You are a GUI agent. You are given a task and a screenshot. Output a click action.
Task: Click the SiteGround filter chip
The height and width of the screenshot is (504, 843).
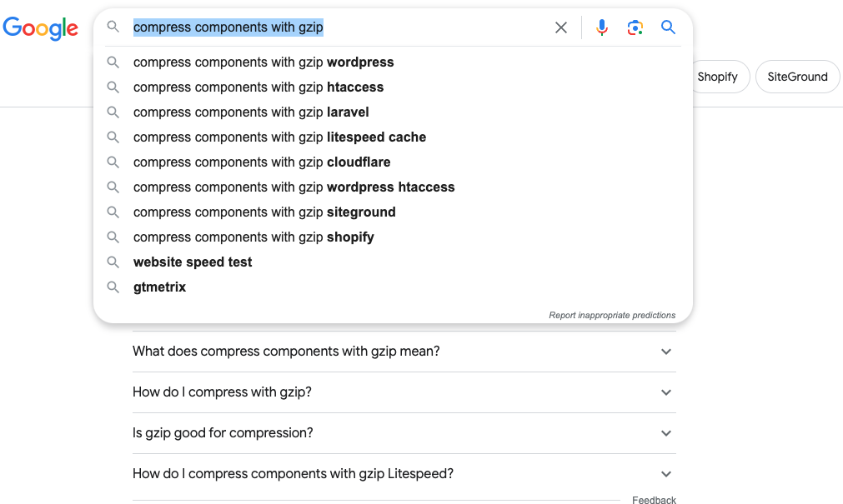[797, 77]
